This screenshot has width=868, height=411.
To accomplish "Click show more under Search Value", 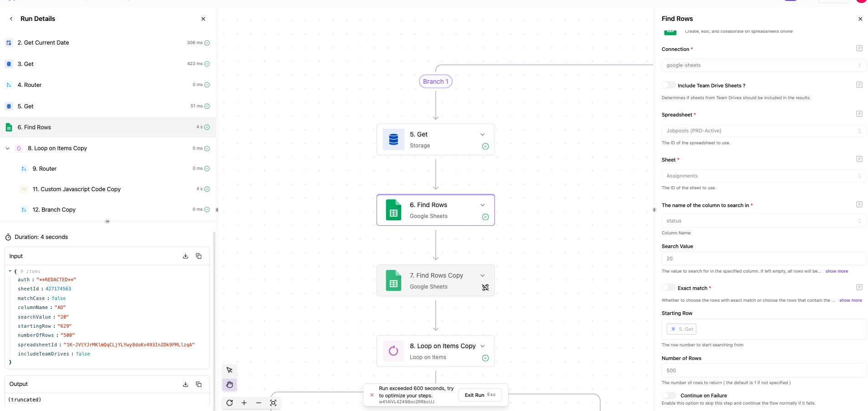I will [837, 271].
